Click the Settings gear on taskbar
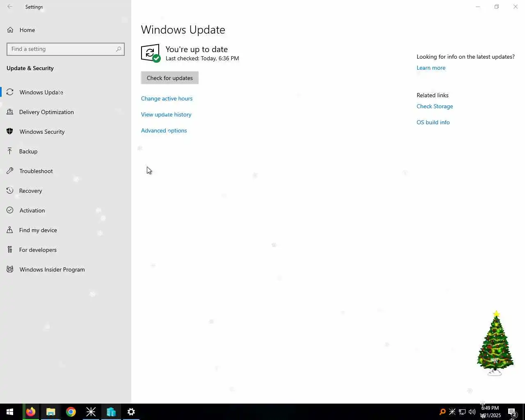Image resolution: width=525 pixels, height=420 pixels. [x=131, y=412]
